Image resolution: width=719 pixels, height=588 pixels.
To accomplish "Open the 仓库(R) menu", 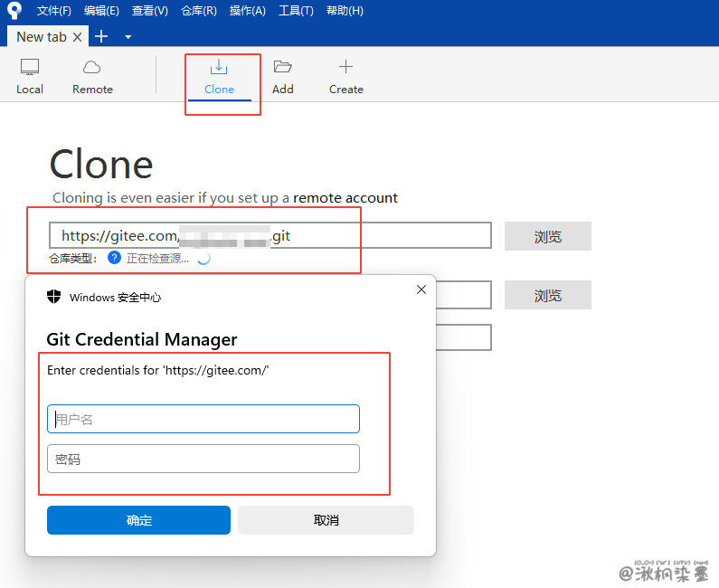I will pos(199,11).
